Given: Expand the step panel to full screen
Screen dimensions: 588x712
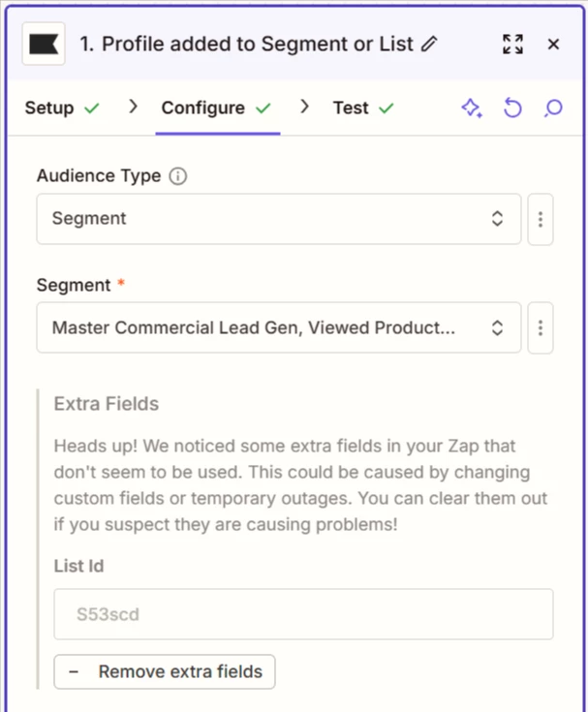Looking at the screenshot, I should (512, 45).
